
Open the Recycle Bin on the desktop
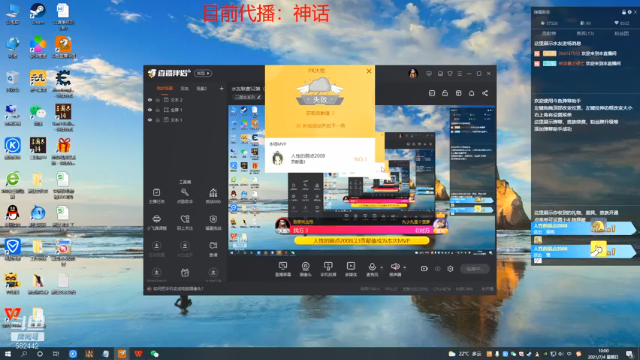pos(13,80)
